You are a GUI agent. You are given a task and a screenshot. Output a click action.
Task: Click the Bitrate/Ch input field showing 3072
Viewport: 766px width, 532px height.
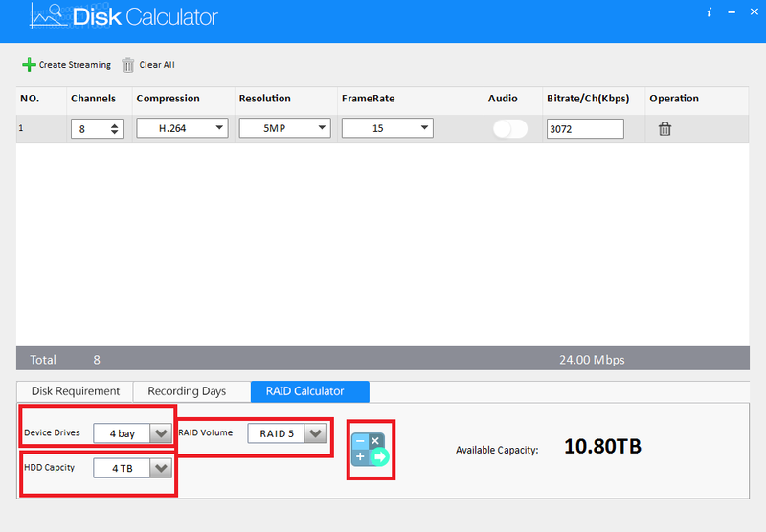(x=585, y=129)
